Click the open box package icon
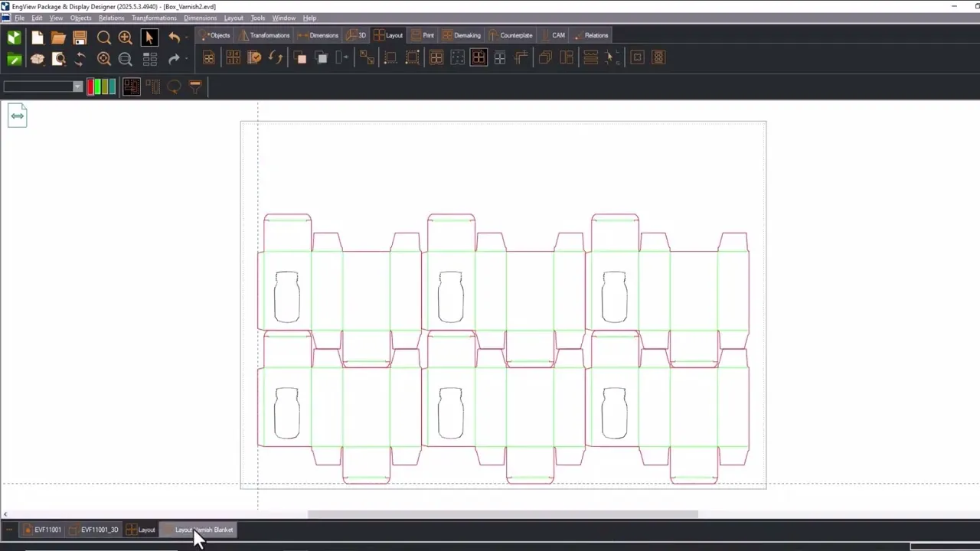980x551 pixels. (37, 59)
